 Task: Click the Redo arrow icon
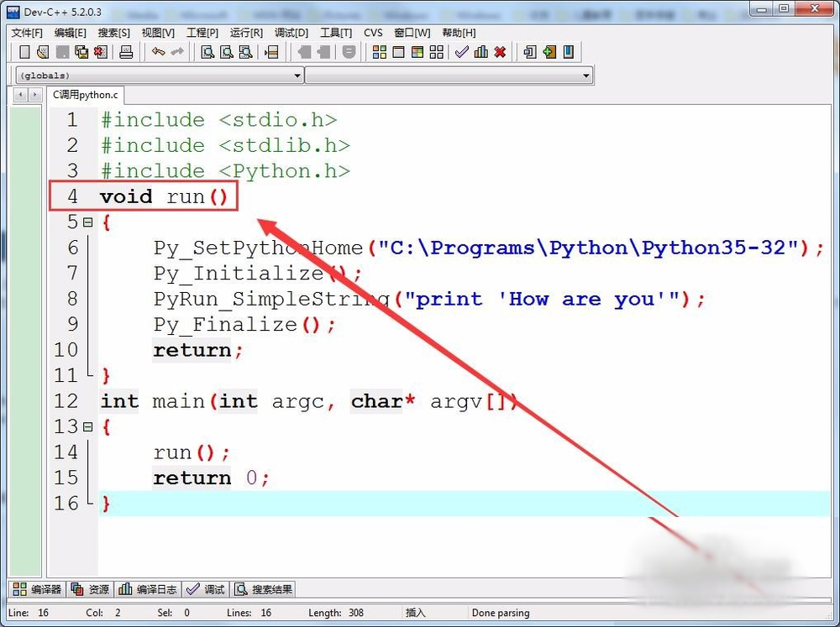point(176,52)
